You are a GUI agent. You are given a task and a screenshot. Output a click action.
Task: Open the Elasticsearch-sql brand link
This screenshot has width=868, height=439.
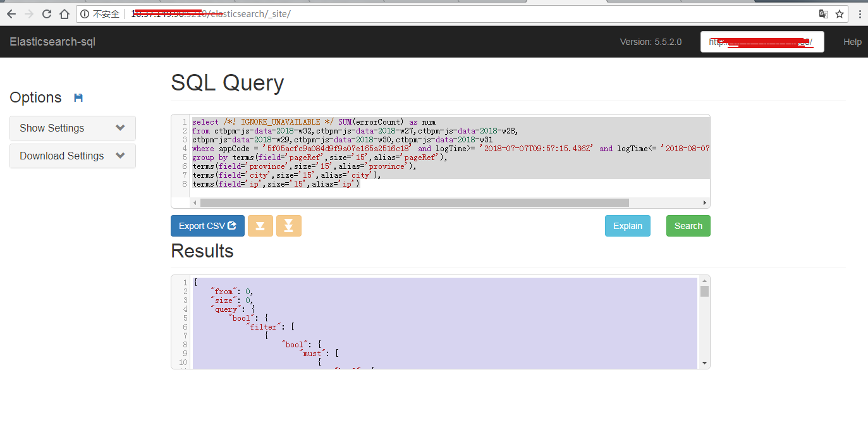coord(52,42)
